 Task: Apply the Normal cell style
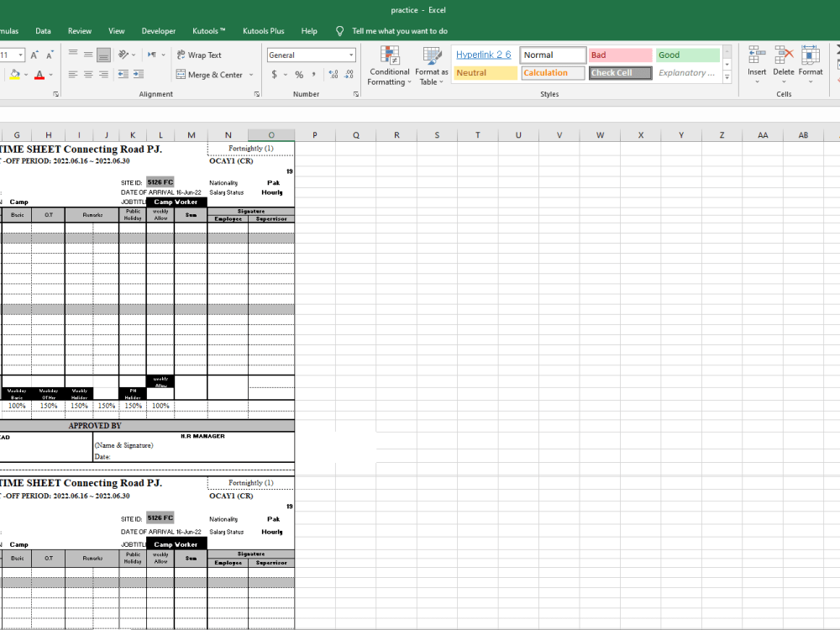click(x=553, y=55)
